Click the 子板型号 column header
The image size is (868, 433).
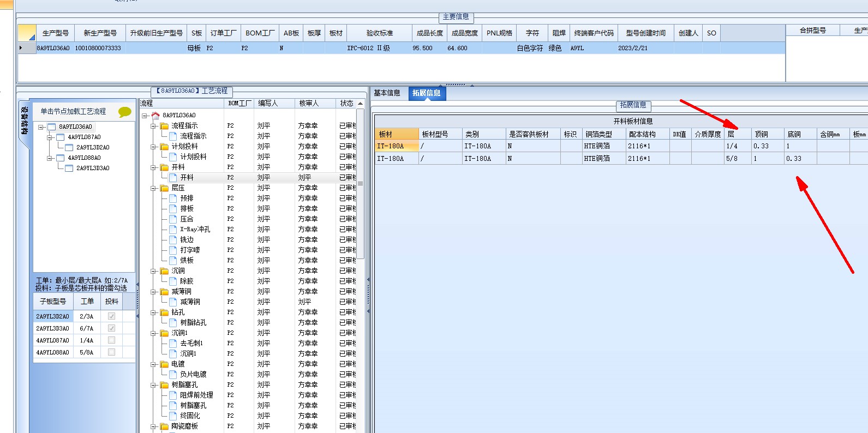[x=53, y=301]
